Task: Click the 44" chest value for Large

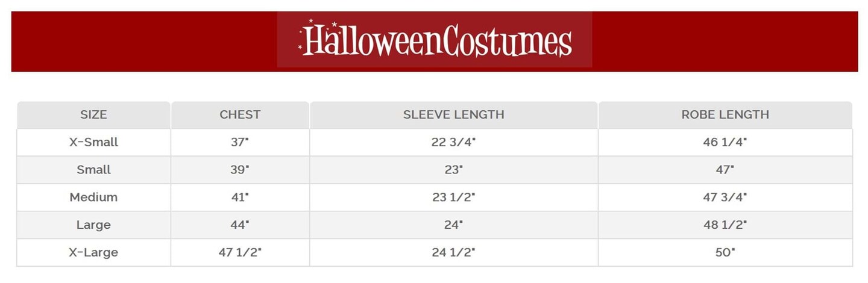Action: point(239,225)
